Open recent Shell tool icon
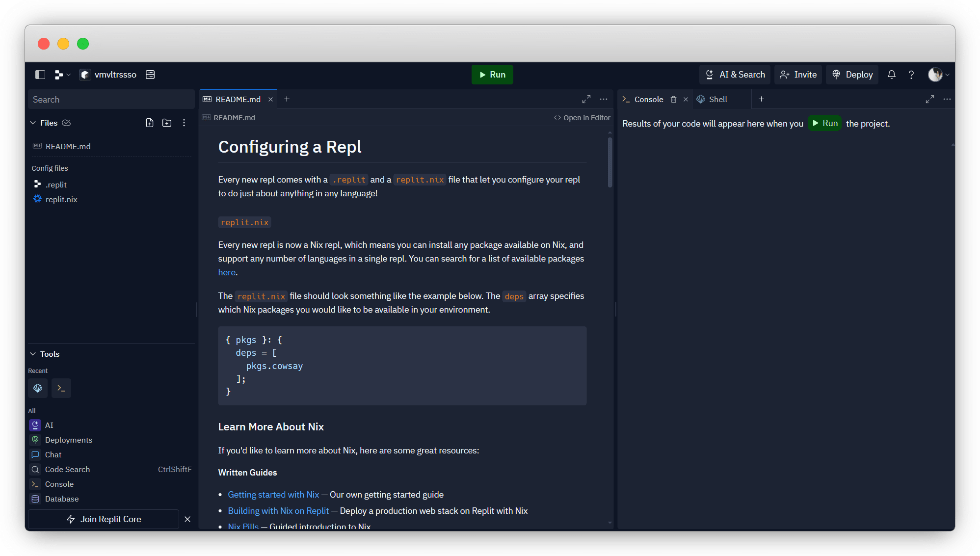This screenshot has height=556, width=980. [x=38, y=388]
